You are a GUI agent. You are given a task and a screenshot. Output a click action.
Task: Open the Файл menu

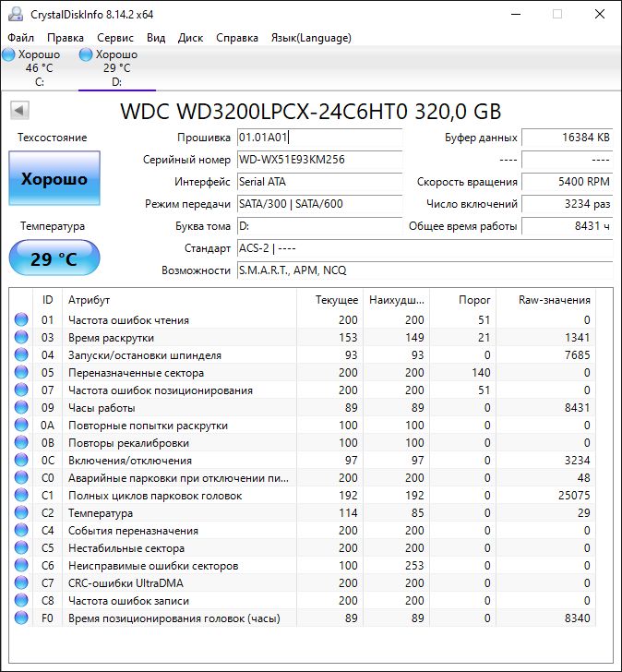20,38
